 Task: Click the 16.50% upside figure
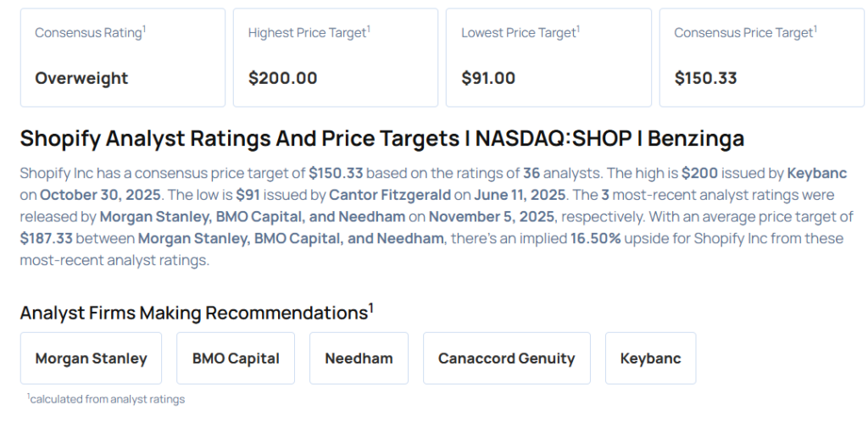coord(594,238)
